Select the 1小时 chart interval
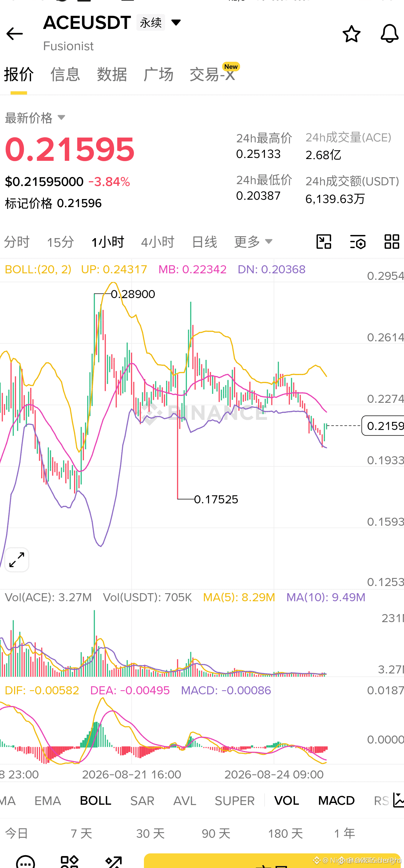The width and height of the screenshot is (404, 868). click(108, 242)
